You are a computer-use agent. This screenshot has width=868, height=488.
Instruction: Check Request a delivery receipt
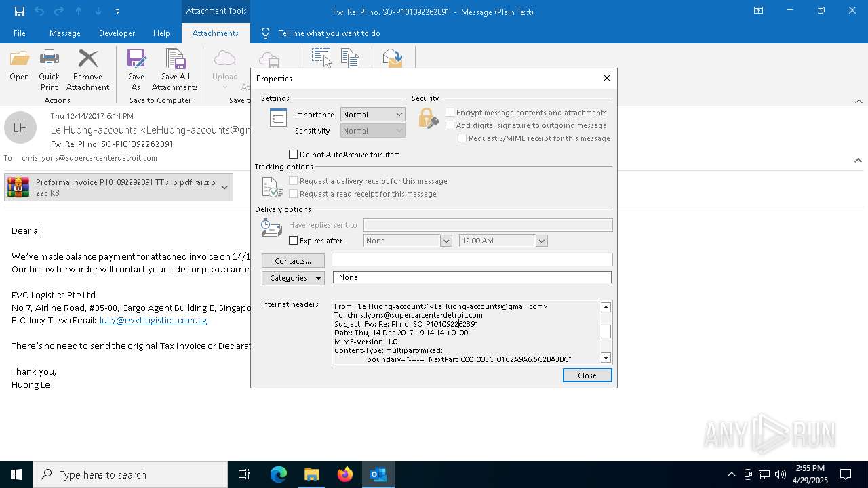pos(294,181)
